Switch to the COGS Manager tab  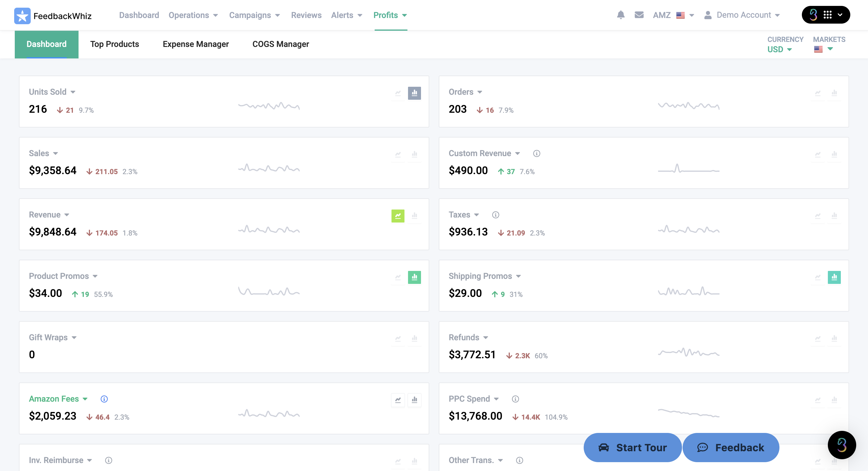coord(280,44)
